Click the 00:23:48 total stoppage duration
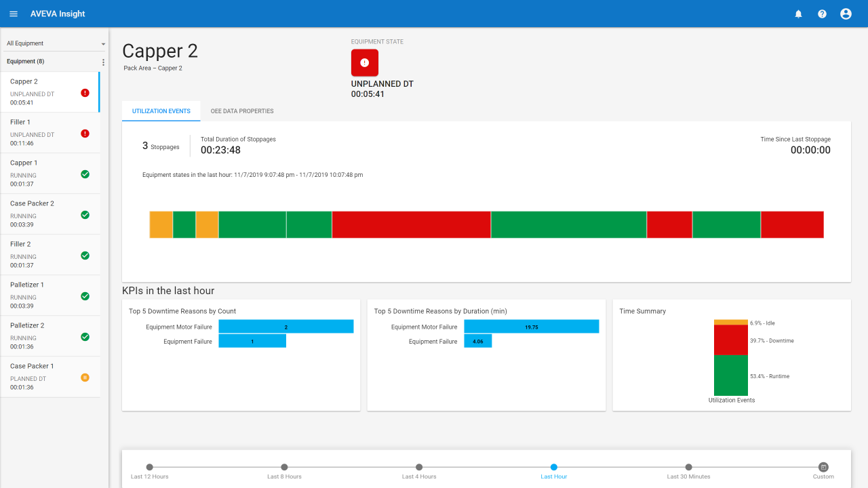The width and height of the screenshot is (868, 488). [x=220, y=150]
